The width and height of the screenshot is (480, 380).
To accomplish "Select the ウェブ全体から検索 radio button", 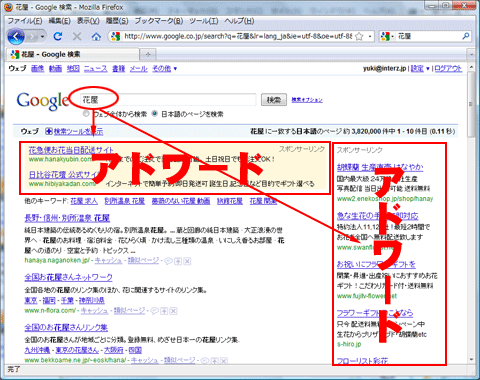I will pos(86,114).
